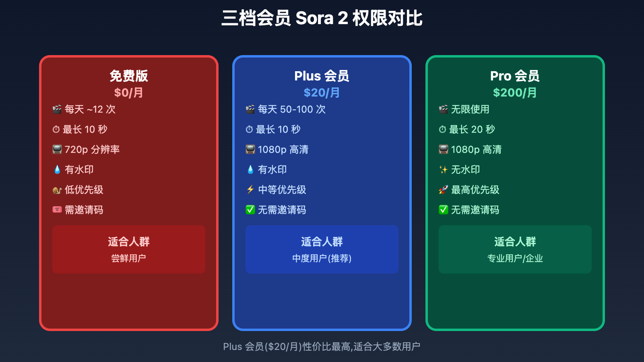The width and height of the screenshot is (644, 362).
Task: Click the $200/月 price label
Action: [515, 93]
